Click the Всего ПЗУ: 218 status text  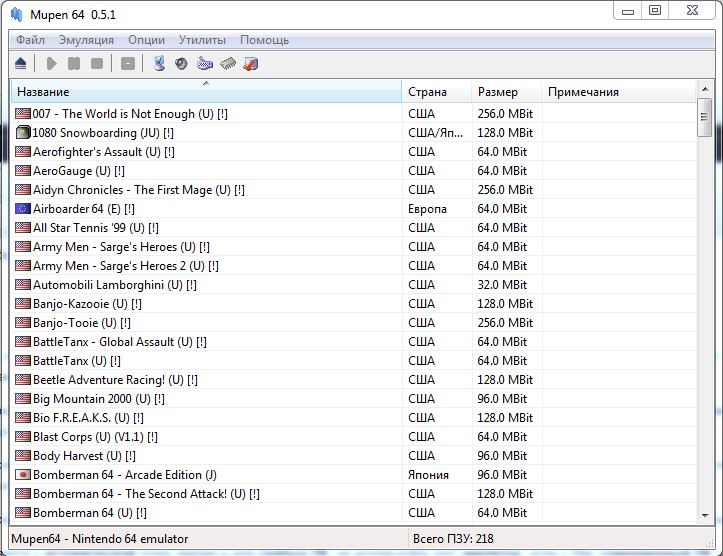click(x=453, y=538)
